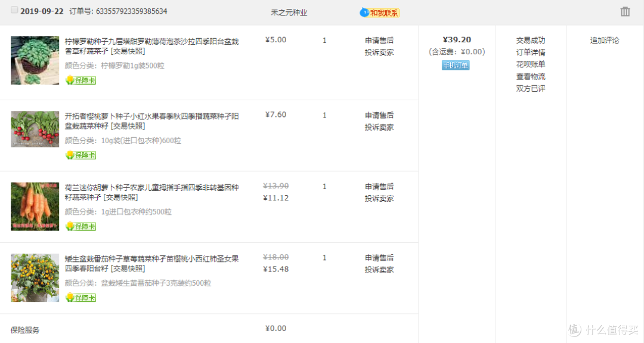Click the ¥7.60 price
This screenshot has height=343, width=644.
275,114
